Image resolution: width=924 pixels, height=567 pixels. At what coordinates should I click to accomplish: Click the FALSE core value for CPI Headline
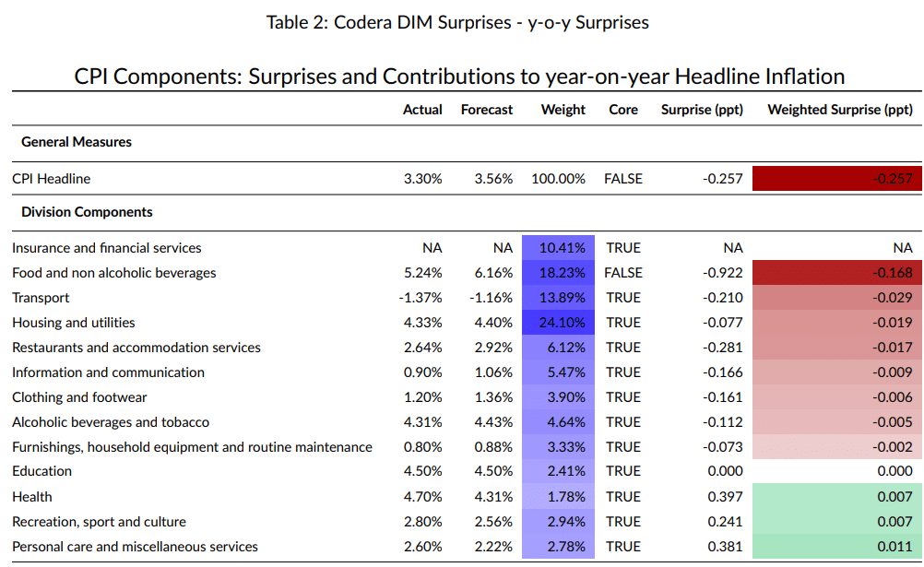[623, 179]
